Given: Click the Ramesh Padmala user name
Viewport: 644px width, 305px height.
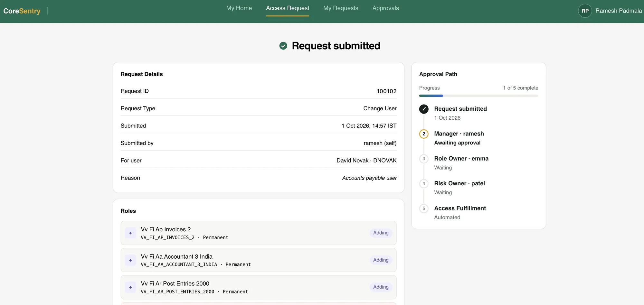Looking at the screenshot, I should coord(619,11).
